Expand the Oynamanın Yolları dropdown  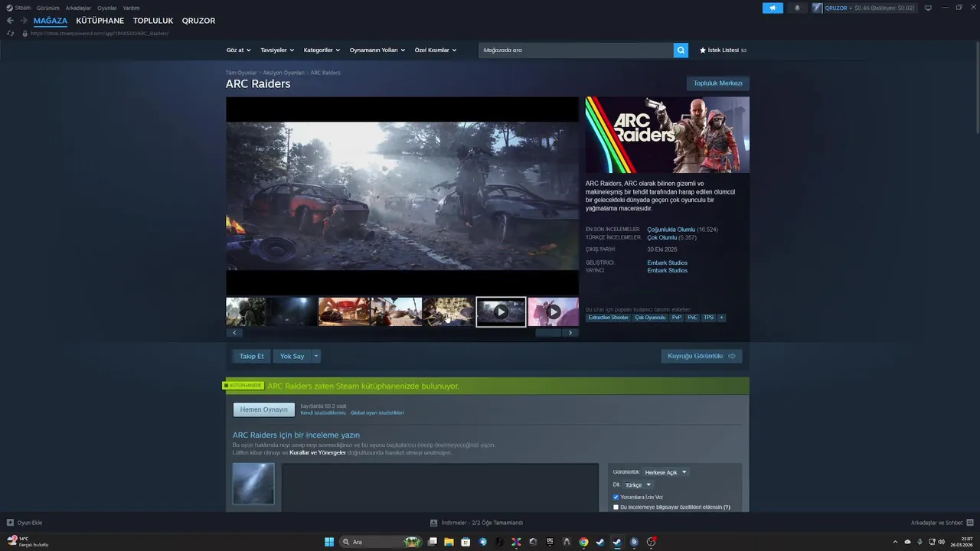pos(377,50)
